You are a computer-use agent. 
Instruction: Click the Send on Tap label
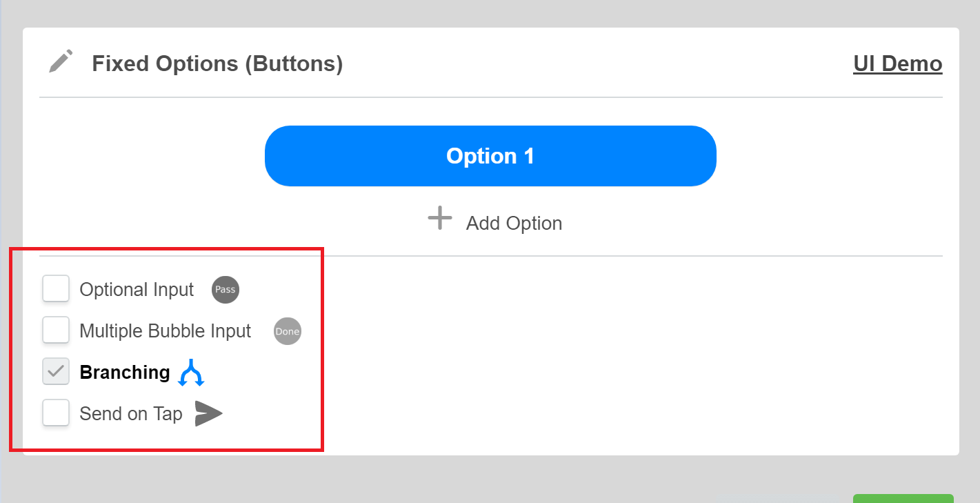coord(131,414)
